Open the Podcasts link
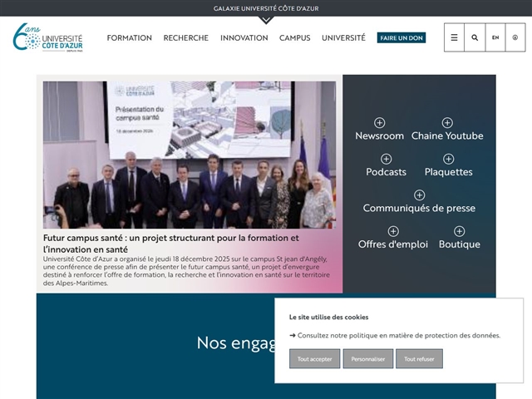Screen dimensions: 532x399 click(x=386, y=172)
